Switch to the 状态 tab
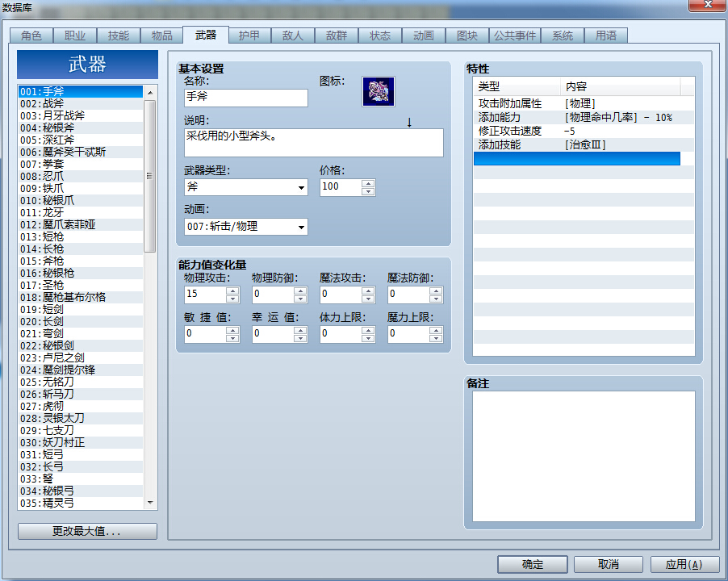 coord(380,36)
